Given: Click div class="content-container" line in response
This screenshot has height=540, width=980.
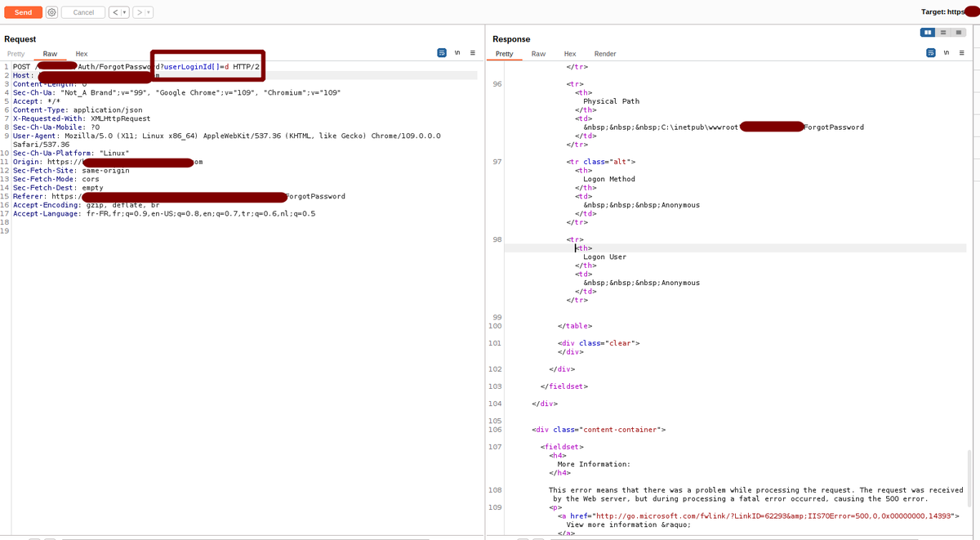Looking at the screenshot, I should (x=599, y=429).
